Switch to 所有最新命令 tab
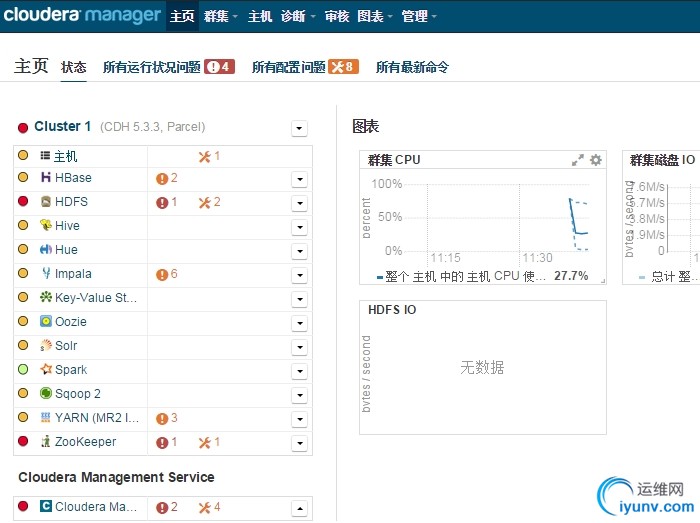Screen dimensions: 700x523 tap(412, 67)
